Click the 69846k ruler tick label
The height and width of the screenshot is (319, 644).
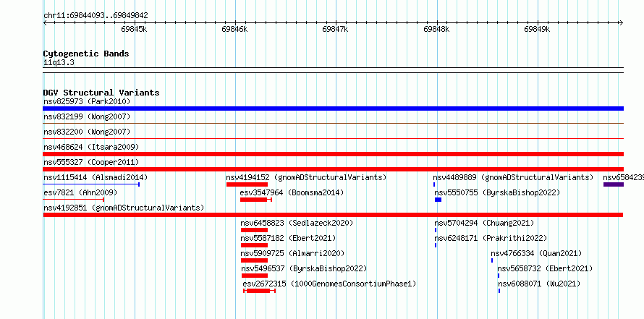[234, 29]
